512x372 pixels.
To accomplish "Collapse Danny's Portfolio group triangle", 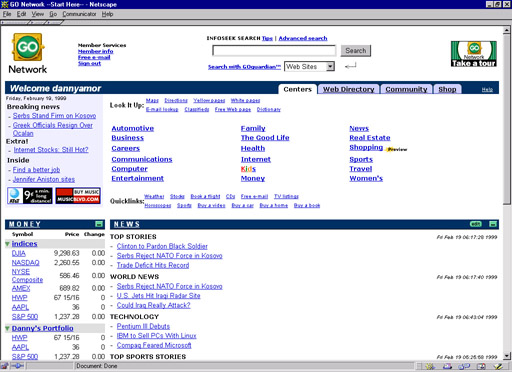I will click(7, 328).
